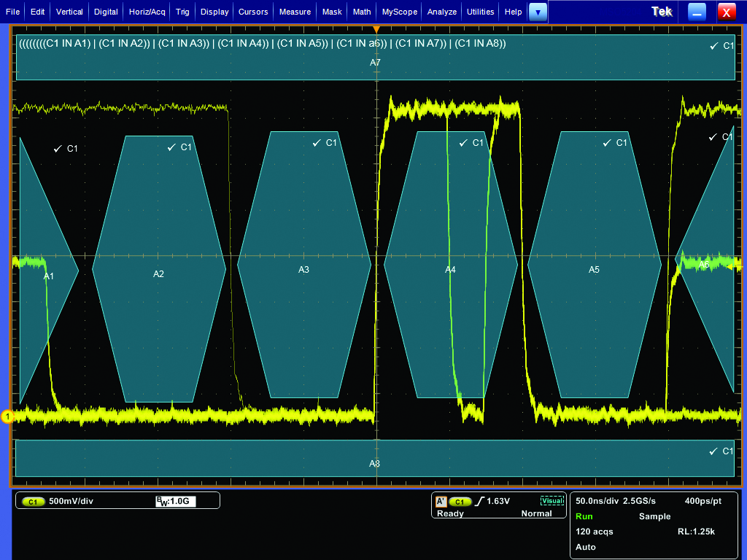Open the blue dropdown arrow beside Help
Screen dimensions: 747x560
(x=538, y=12)
